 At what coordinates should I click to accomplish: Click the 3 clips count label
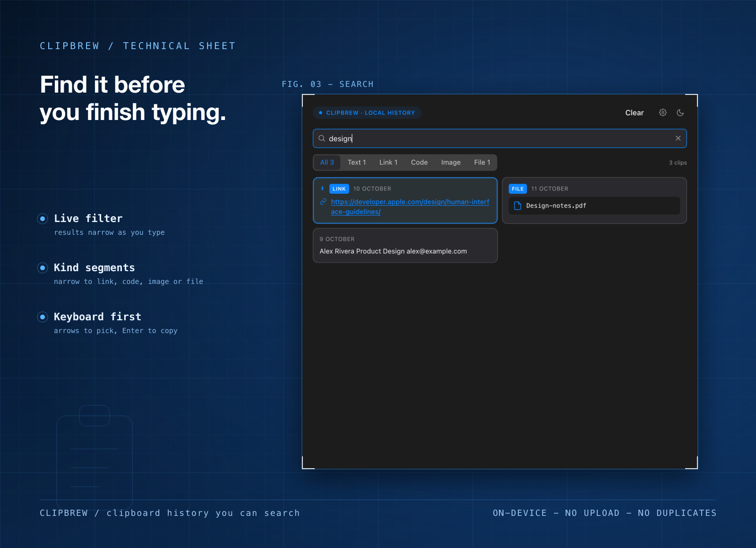tap(678, 163)
